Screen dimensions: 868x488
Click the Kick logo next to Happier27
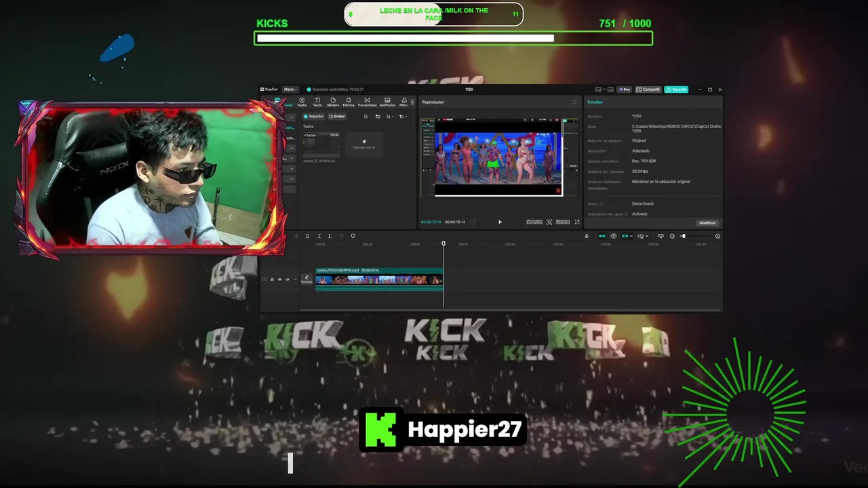(x=380, y=430)
